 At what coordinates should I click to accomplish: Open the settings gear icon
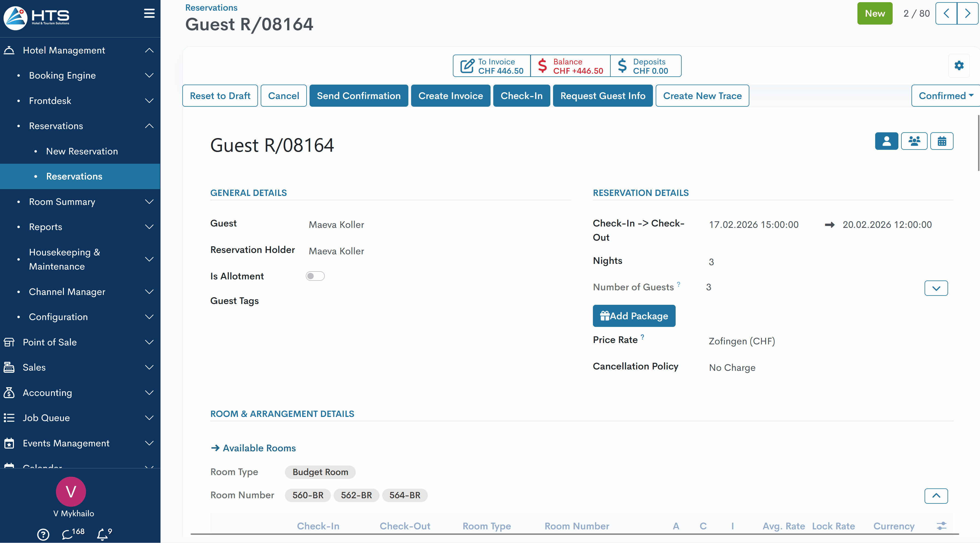pos(959,65)
